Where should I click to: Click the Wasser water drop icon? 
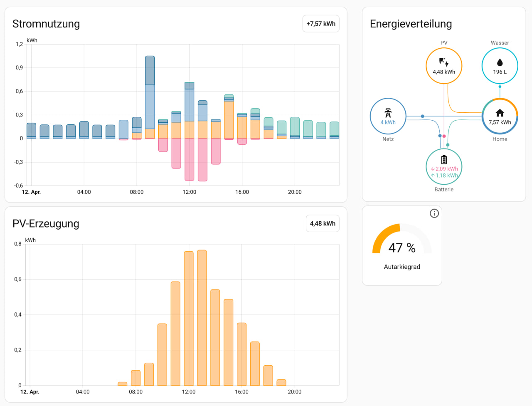pyautogui.click(x=500, y=62)
